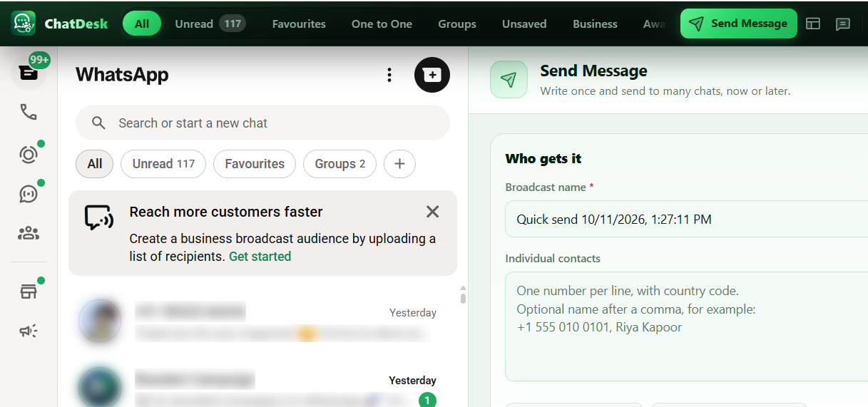Add a new filter with plus chip

pyautogui.click(x=399, y=164)
